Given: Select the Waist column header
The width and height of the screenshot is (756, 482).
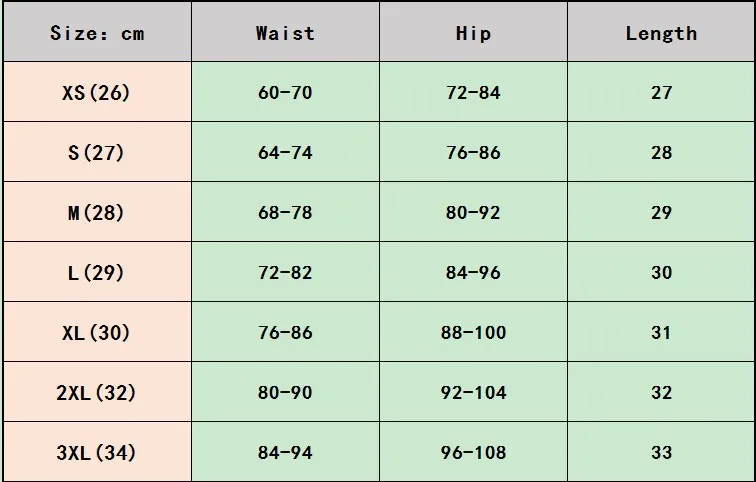Looking at the screenshot, I should pyautogui.click(x=285, y=33).
